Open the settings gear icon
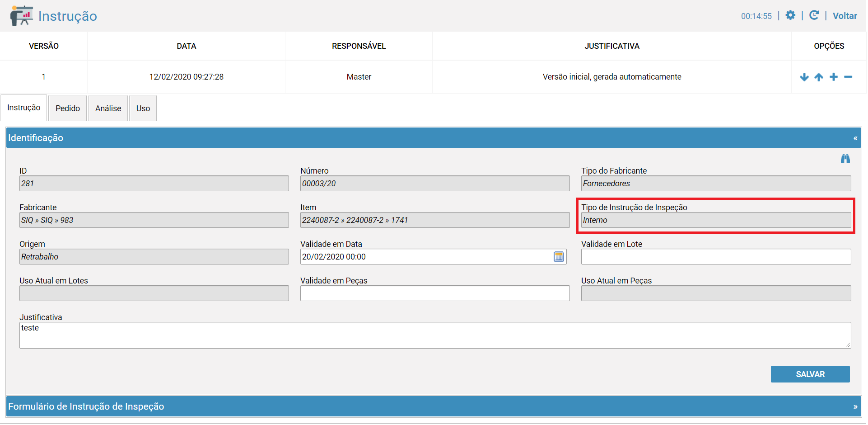This screenshot has height=425, width=868. pyautogui.click(x=790, y=15)
